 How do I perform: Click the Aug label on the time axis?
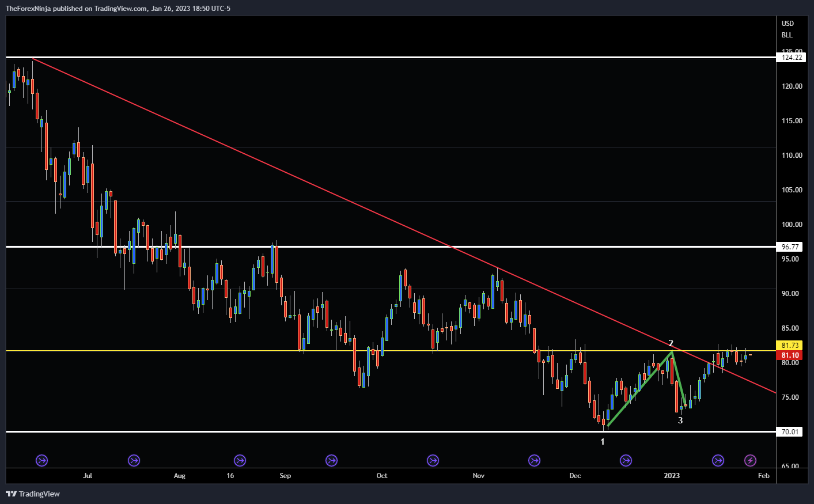coord(180,476)
